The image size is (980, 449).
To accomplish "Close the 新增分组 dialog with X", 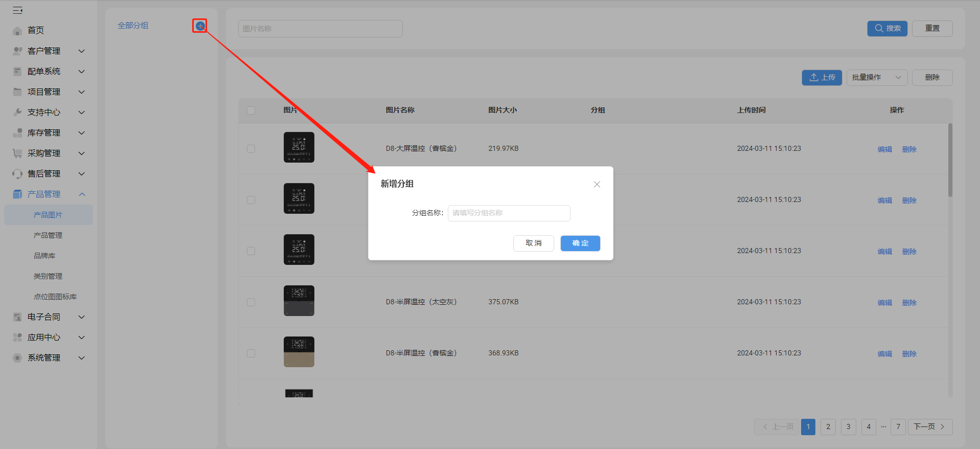I will 597,184.
